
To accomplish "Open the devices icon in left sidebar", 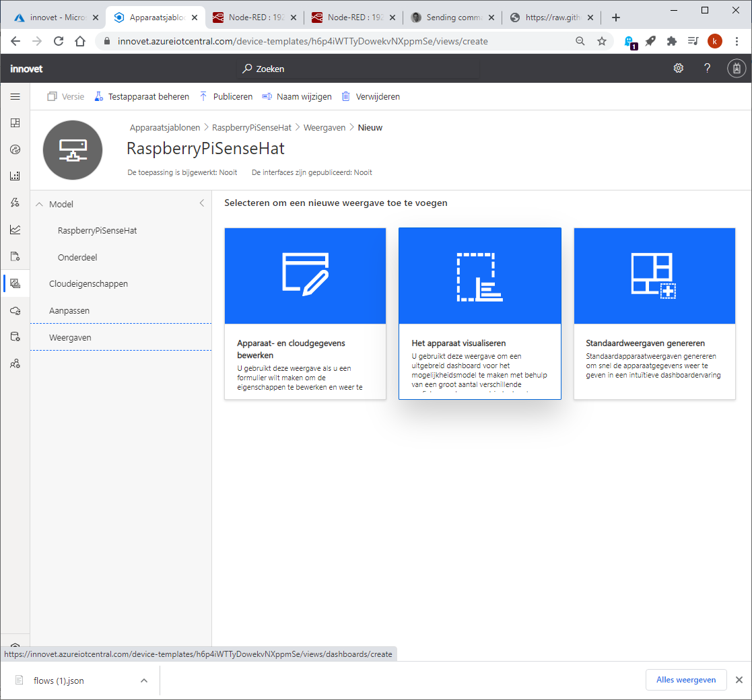I will (x=15, y=149).
